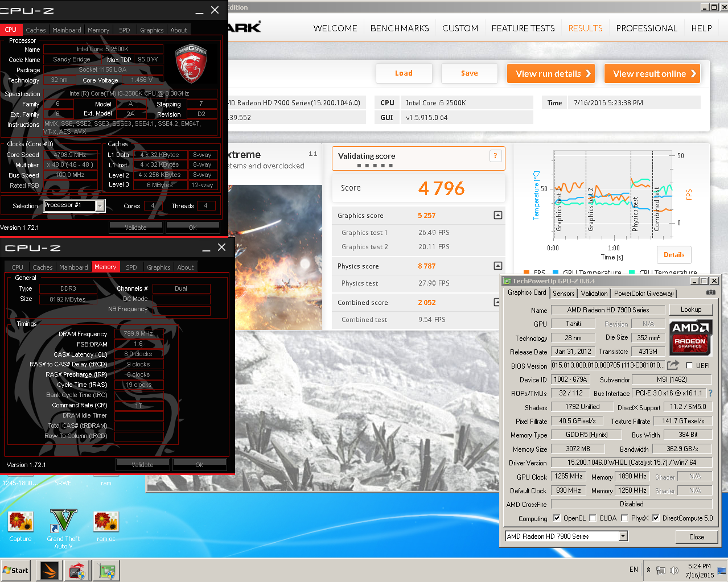Image resolution: width=728 pixels, height=582 pixels.
Task: Click View result online
Action: (652, 73)
